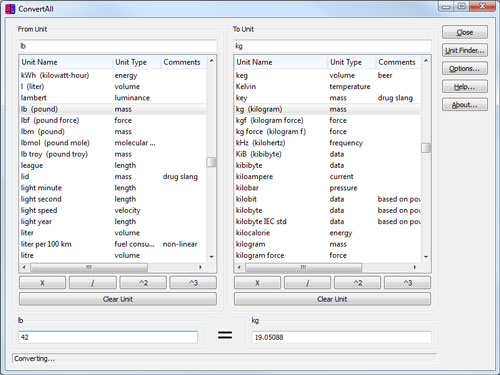Viewport: 500px width, 375px height.
Task: Click From Unit list scroll down arrow
Action: [211, 257]
